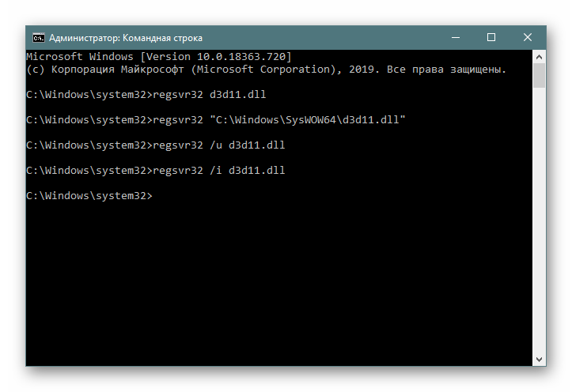Click the '/u' switch in the third command
This screenshot has width=572, height=392.
click(216, 145)
